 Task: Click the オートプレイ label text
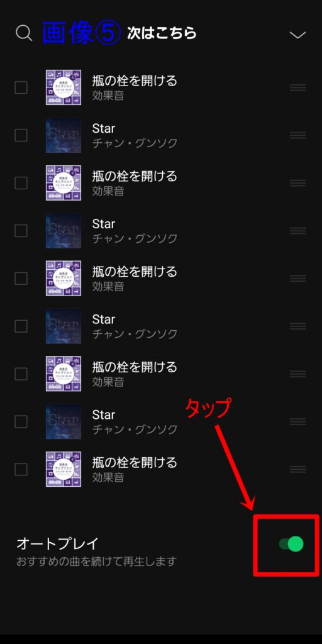pyautogui.click(x=57, y=543)
